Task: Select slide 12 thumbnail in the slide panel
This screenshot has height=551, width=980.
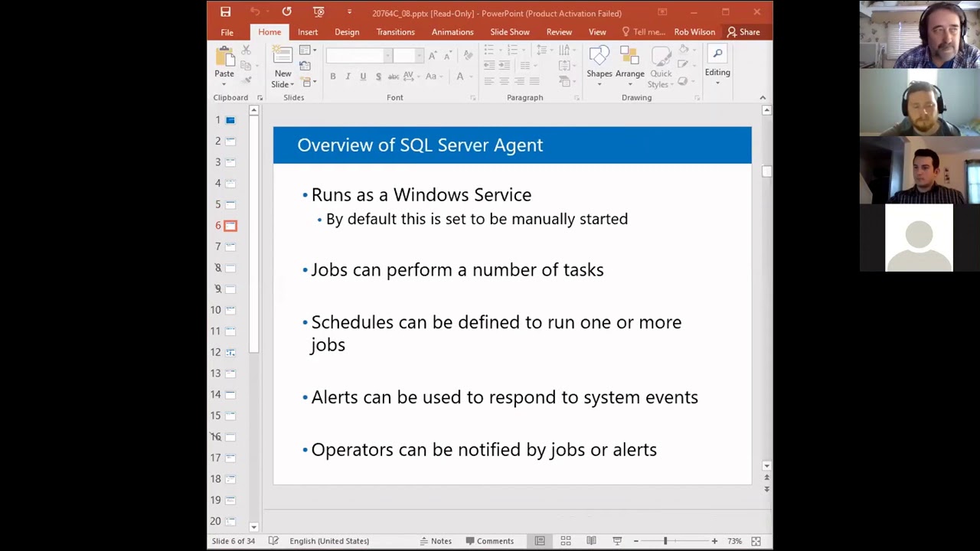Action: coord(230,352)
